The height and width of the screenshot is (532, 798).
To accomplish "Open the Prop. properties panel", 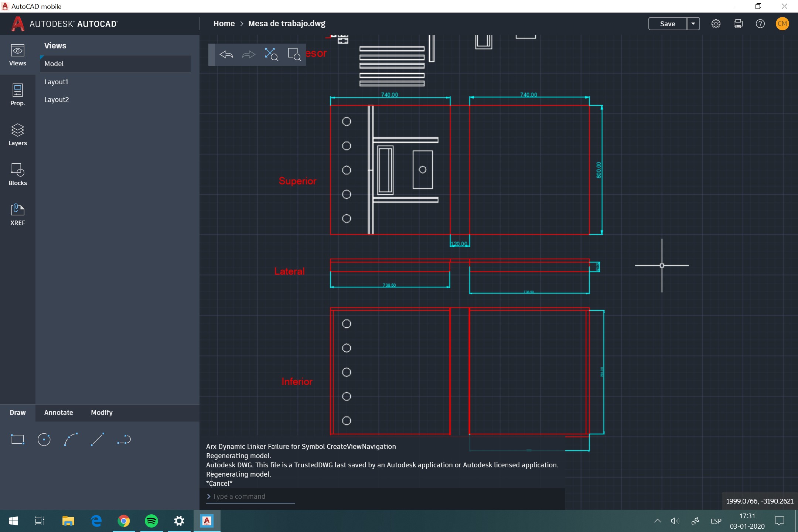I will click(x=18, y=95).
